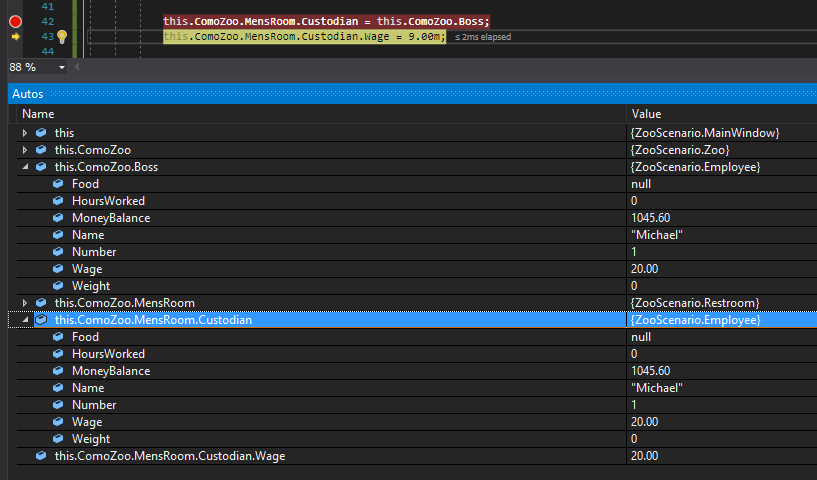Click the lightbulb quick actions icon
This screenshot has width=817, height=480.
pyautogui.click(x=62, y=37)
